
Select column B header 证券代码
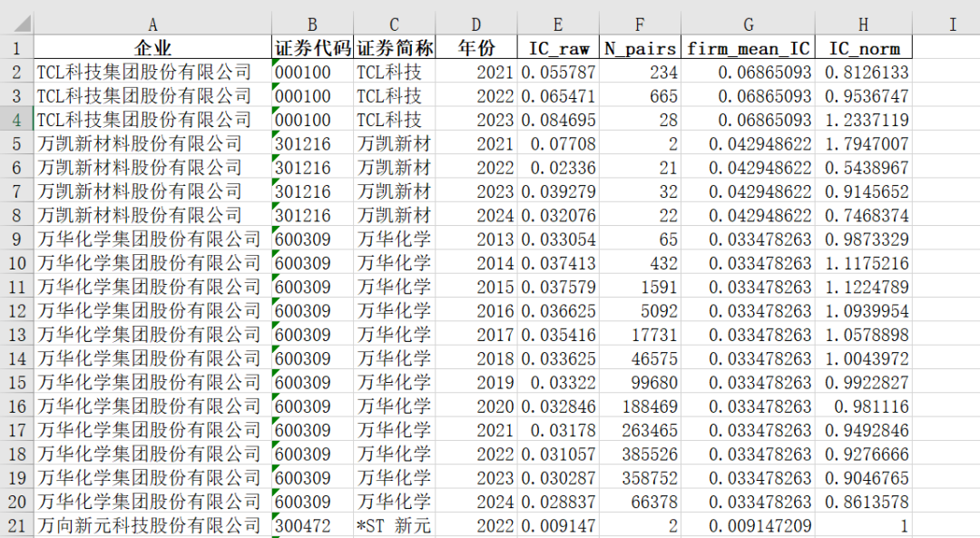tap(312, 24)
